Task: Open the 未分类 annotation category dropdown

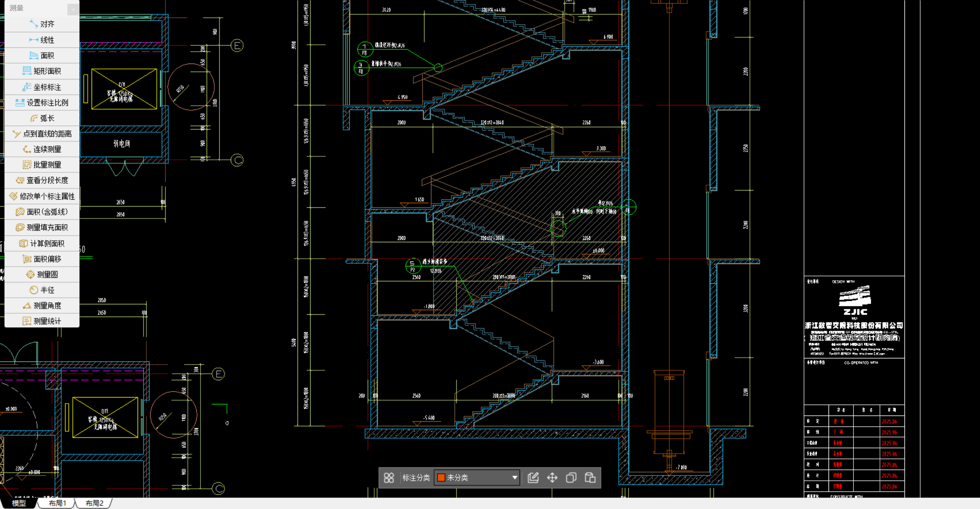Action: (476, 478)
